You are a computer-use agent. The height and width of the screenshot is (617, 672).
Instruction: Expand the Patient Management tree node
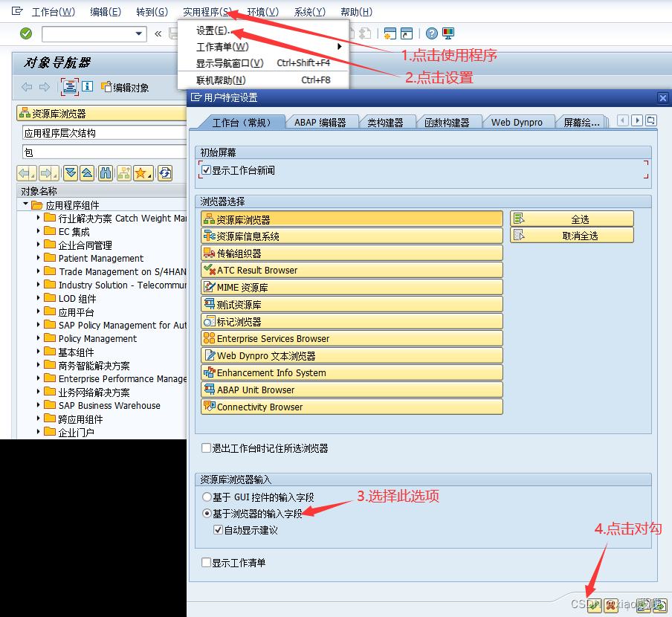[x=38, y=258]
